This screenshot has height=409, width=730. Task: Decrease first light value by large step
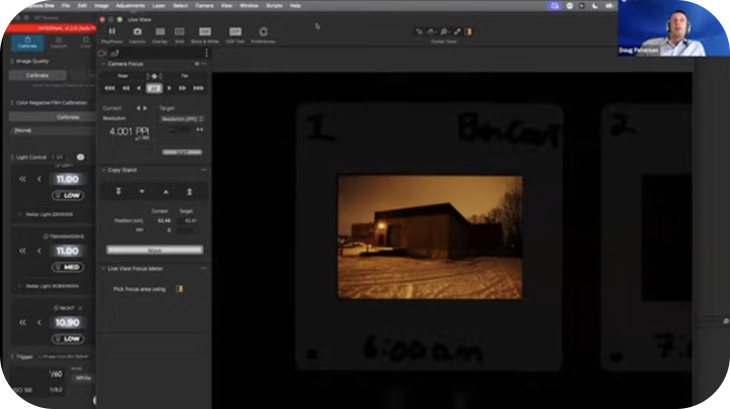pos(22,179)
